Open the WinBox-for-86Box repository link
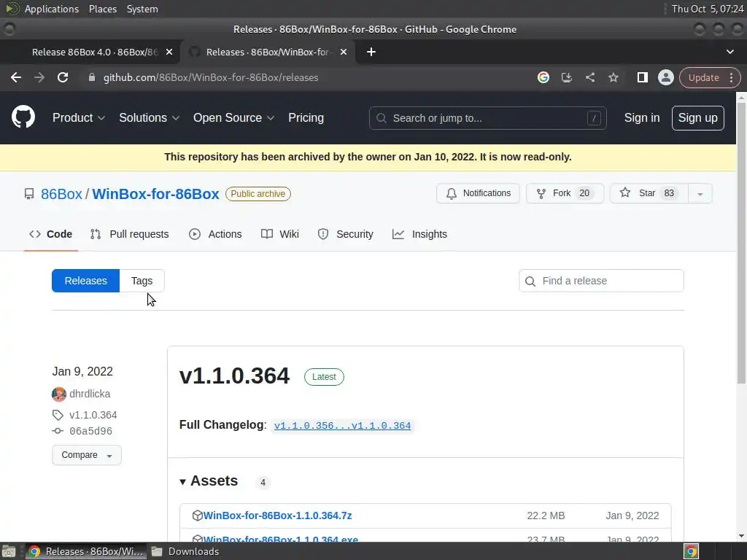This screenshot has height=560, width=747. 156,194
